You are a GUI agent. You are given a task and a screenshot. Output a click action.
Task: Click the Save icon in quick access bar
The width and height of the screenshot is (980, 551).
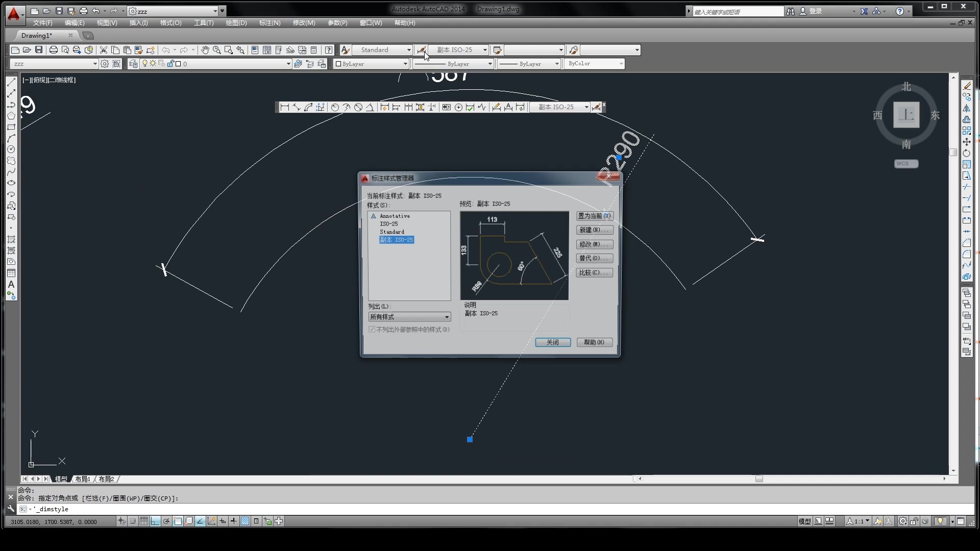coord(59,11)
